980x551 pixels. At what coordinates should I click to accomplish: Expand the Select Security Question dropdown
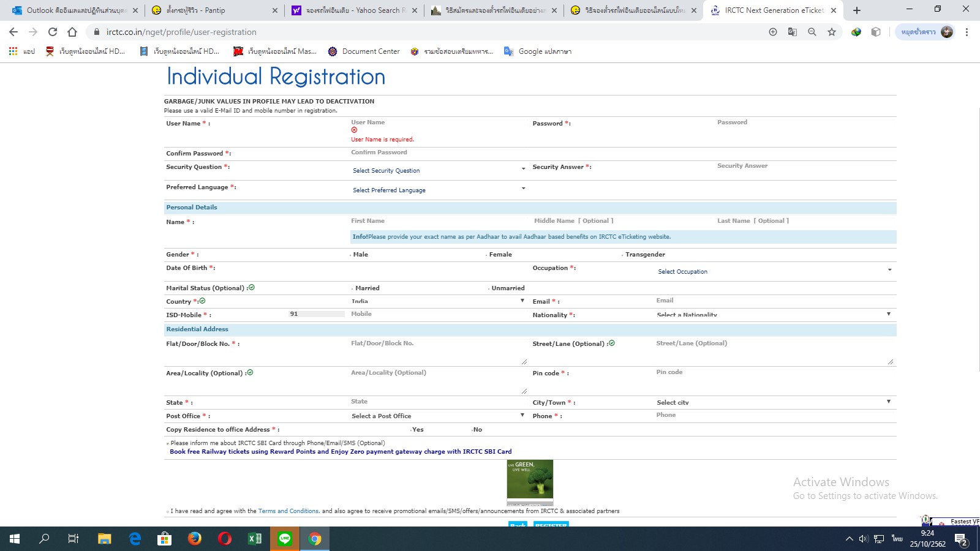(x=438, y=170)
